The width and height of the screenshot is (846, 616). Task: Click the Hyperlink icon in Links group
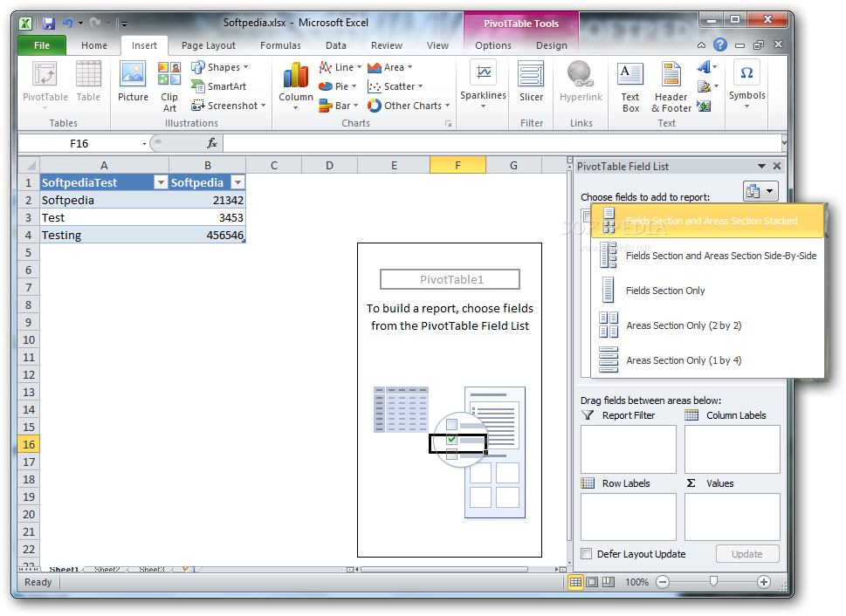point(581,81)
